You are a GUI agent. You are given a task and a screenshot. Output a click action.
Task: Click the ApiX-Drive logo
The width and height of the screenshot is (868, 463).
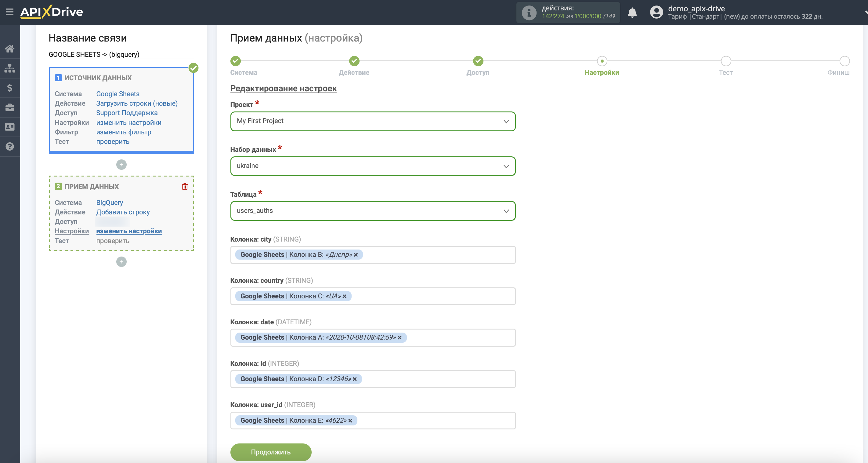pos(52,12)
